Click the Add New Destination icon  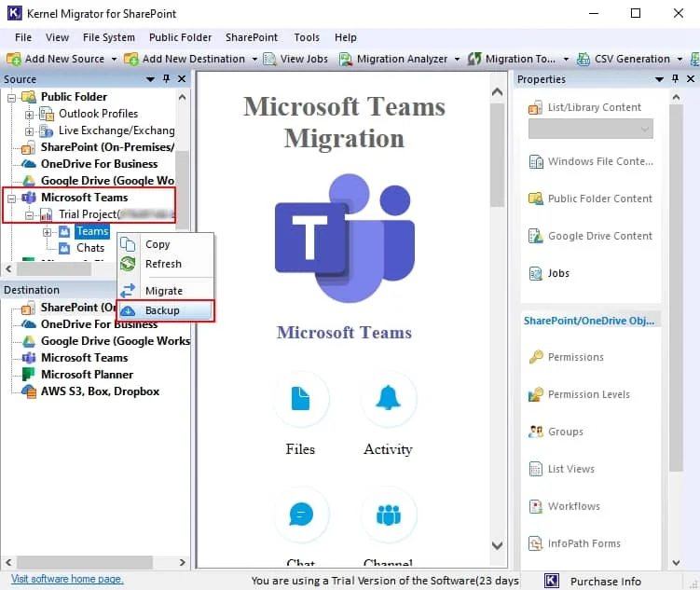coord(130,59)
